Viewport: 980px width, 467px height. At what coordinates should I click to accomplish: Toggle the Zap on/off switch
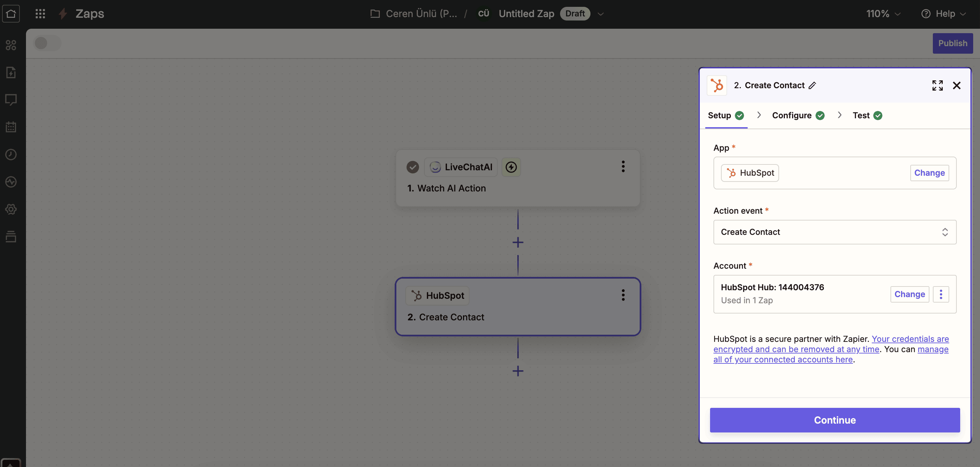[47, 43]
